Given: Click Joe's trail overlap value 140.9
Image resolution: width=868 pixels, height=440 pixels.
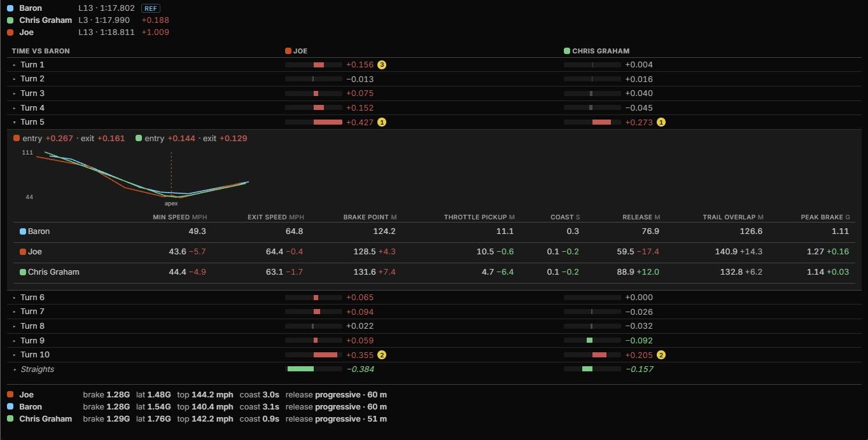Looking at the screenshot, I should point(726,252).
